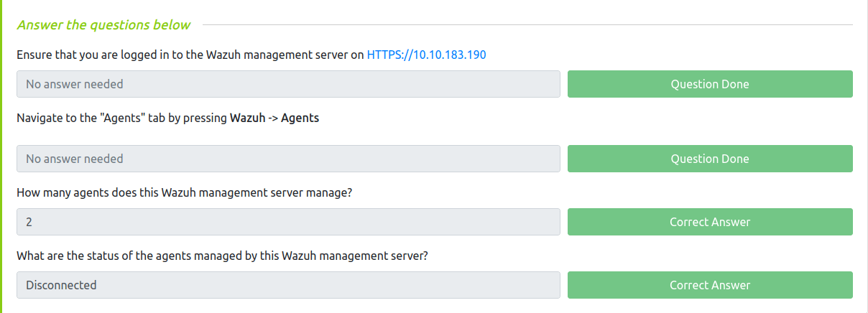Focus the answer field containing 'Disconnected'

point(288,285)
